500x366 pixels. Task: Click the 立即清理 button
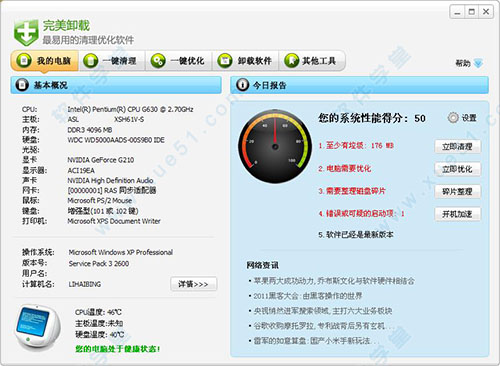(457, 146)
